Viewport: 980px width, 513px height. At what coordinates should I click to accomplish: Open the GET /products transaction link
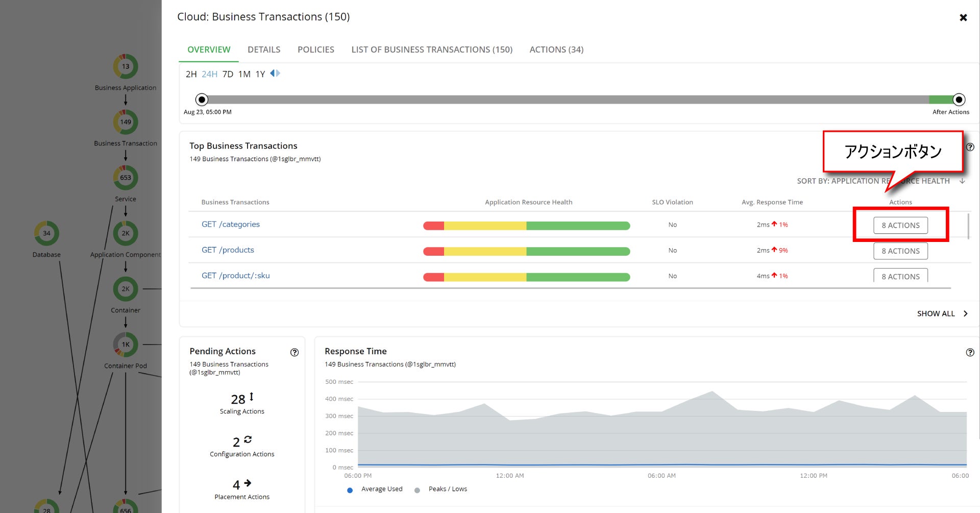[228, 250]
